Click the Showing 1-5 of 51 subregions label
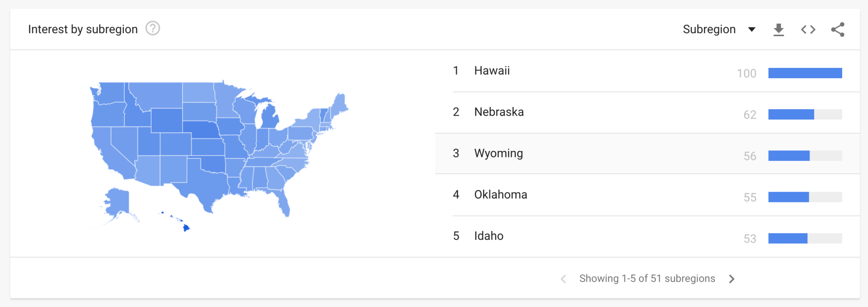868x307 pixels. pos(647,279)
